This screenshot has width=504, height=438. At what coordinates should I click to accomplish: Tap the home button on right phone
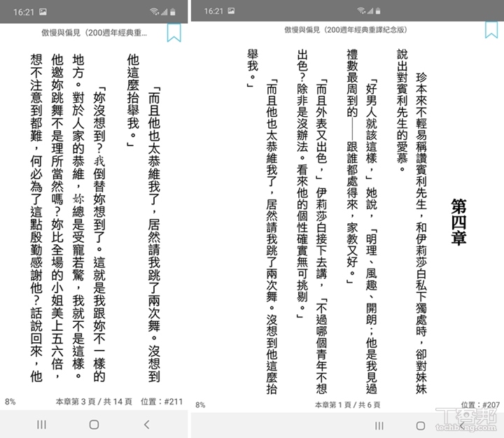pyautogui.click(x=421, y=426)
